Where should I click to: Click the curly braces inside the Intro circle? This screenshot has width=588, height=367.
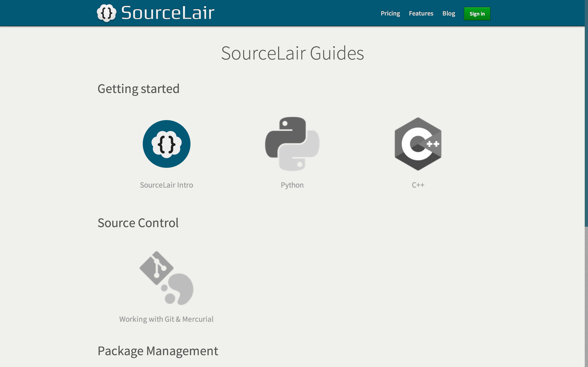click(x=166, y=144)
